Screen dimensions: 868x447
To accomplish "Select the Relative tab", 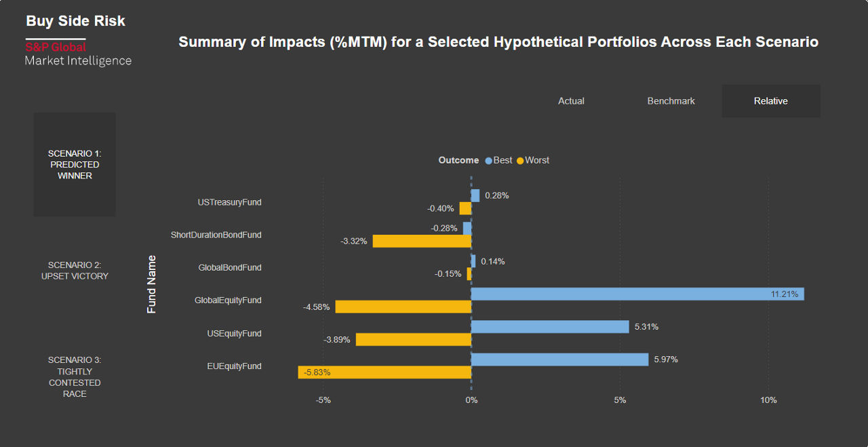I will 770,101.
